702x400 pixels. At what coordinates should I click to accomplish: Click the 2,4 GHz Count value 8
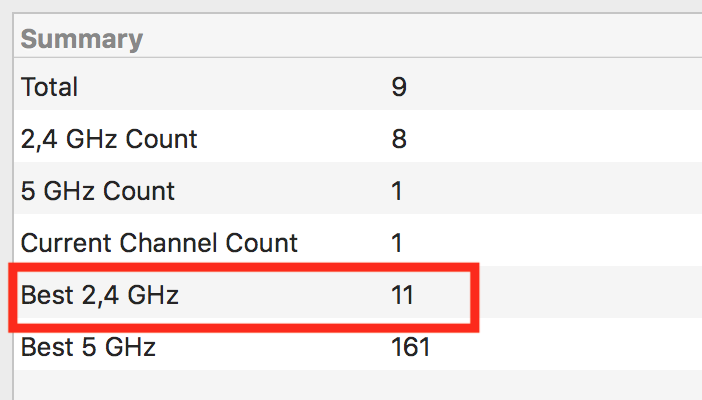tap(399, 139)
